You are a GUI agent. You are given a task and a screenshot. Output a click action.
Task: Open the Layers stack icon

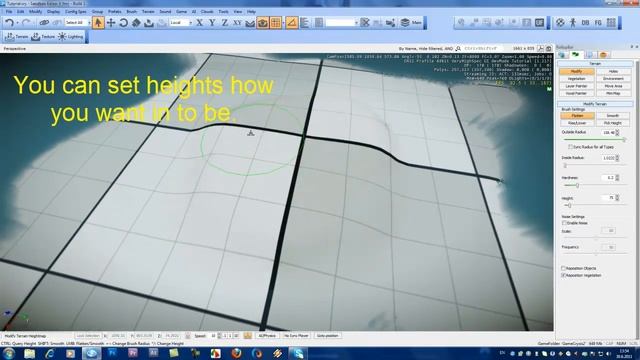pos(405,23)
